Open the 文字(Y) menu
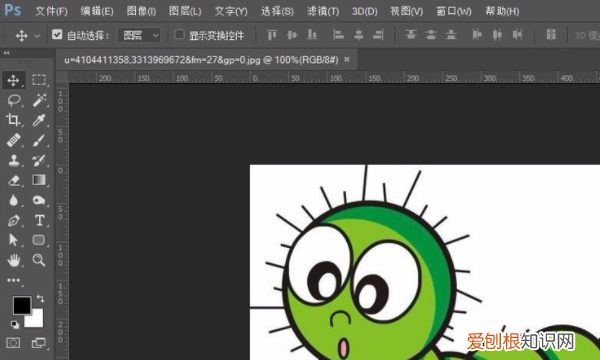The height and width of the screenshot is (360, 600). [x=231, y=11]
